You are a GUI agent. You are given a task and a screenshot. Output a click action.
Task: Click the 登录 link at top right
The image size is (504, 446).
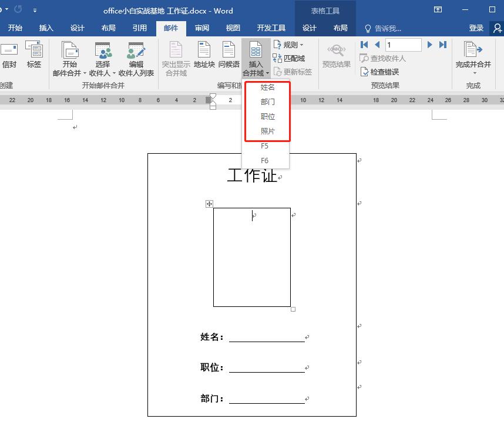click(476, 27)
